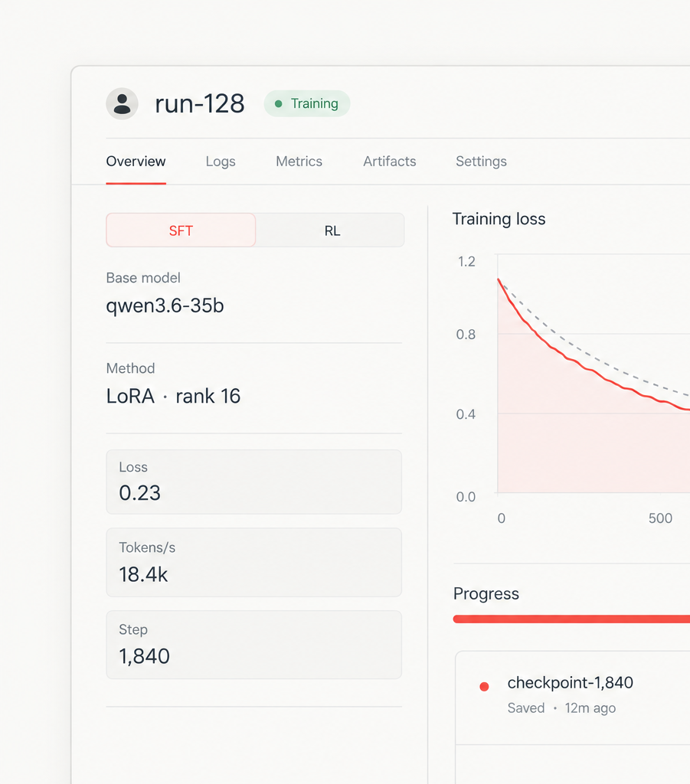Click the user avatar icon beside run-128
The image size is (690, 784).
tap(122, 103)
